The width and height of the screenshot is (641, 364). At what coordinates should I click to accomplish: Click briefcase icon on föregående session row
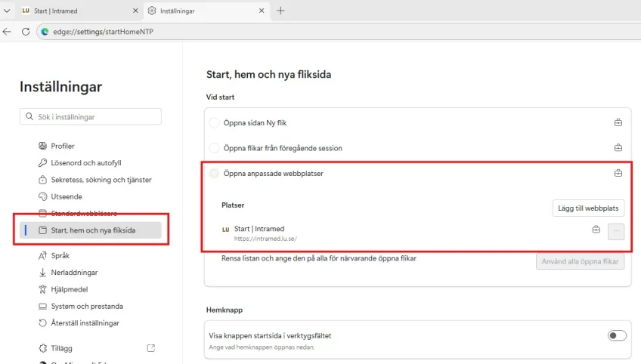pyautogui.click(x=618, y=147)
